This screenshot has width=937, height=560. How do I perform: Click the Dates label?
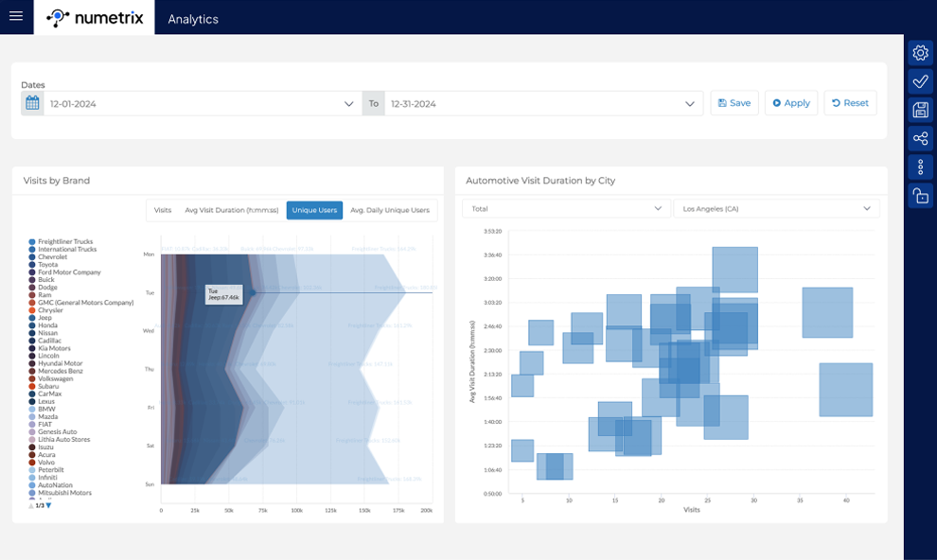pos(33,85)
